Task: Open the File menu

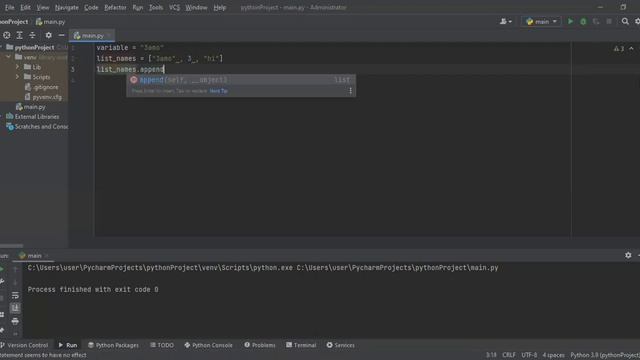Action: [9, 7]
